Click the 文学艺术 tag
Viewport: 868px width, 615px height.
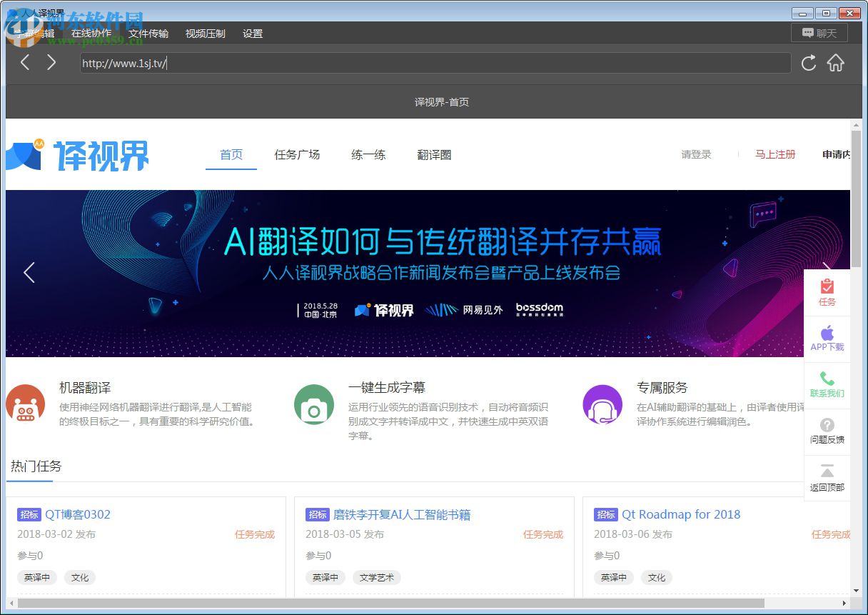(x=377, y=577)
